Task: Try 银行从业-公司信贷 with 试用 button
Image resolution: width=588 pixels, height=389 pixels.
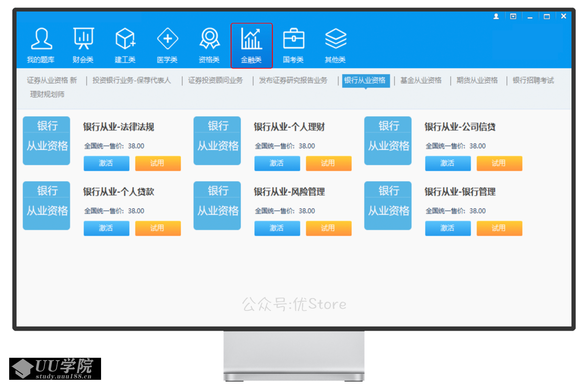Action: 499,163
